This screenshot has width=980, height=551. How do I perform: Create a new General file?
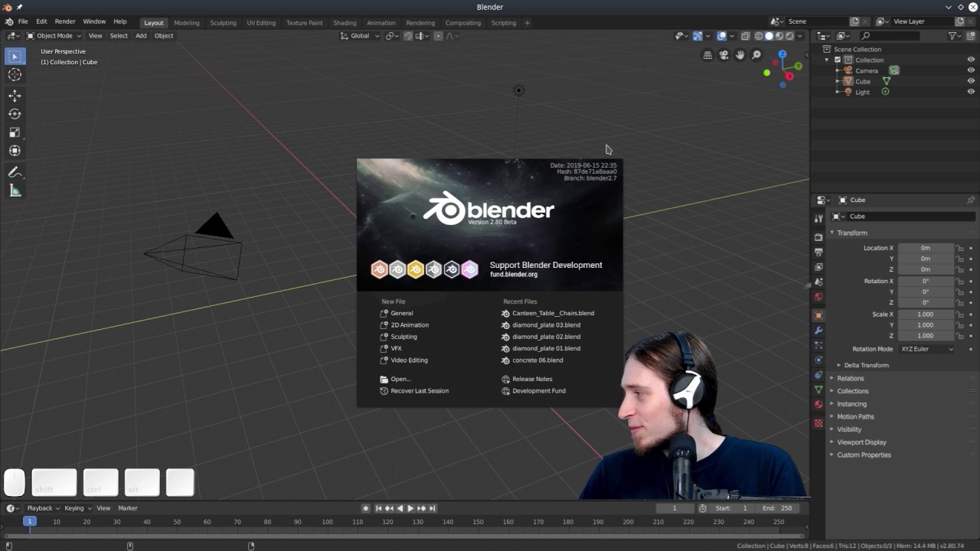click(402, 313)
